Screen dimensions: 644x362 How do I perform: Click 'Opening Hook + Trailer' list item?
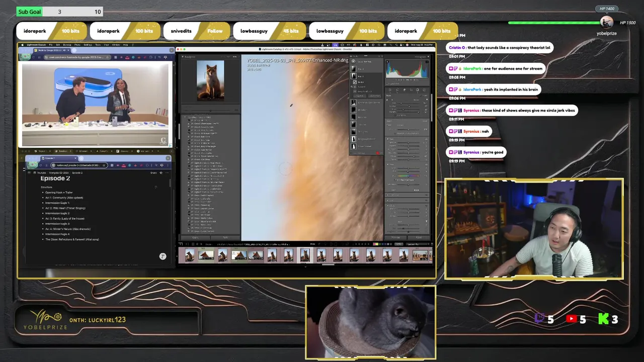click(59, 192)
